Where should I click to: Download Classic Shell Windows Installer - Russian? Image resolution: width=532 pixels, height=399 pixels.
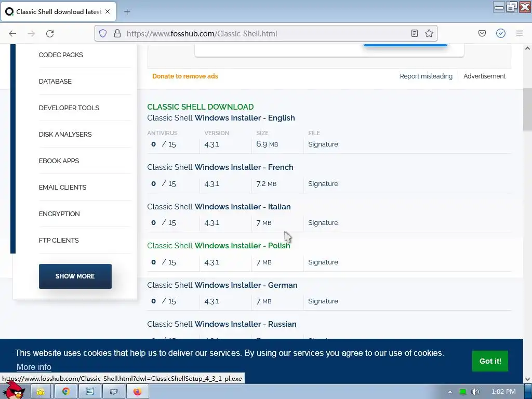[x=221, y=324]
